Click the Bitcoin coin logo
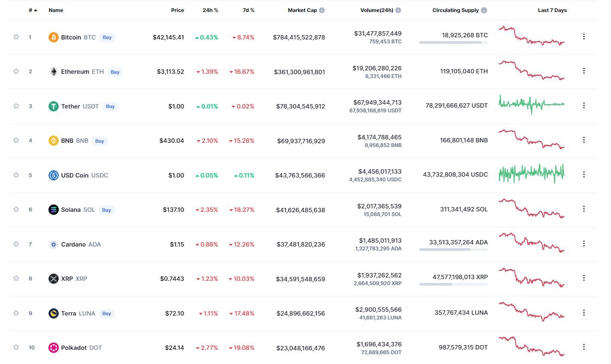This screenshot has width=611, height=364. [53, 37]
